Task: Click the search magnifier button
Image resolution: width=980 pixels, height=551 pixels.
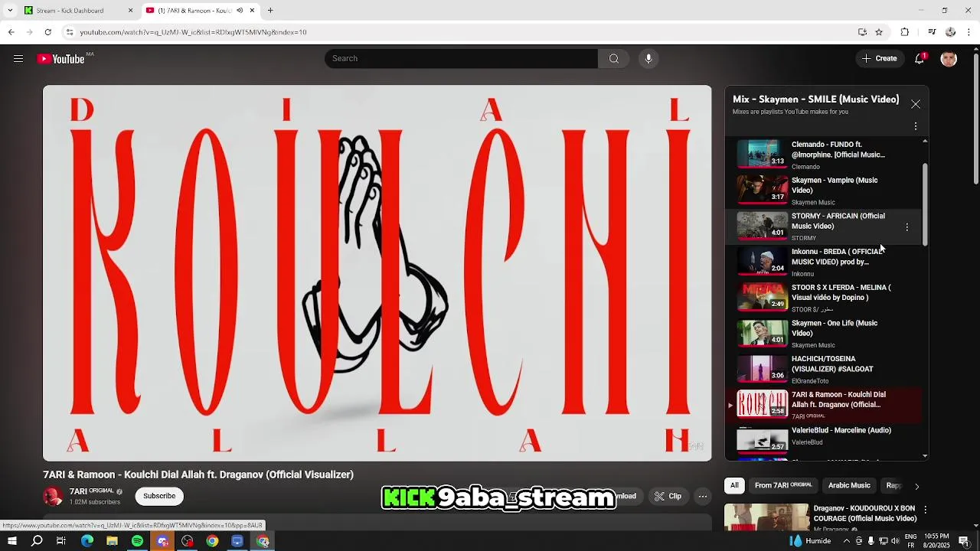Action: click(x=614, y=59)
